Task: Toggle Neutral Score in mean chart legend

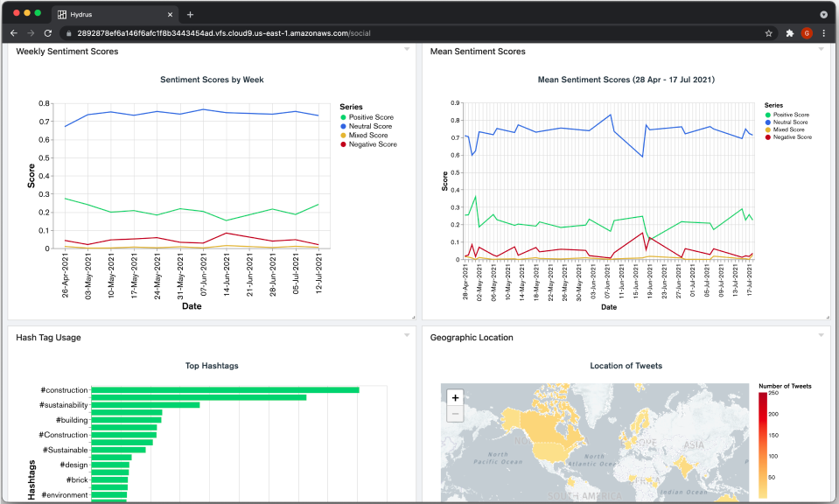Action: [787, 122]
